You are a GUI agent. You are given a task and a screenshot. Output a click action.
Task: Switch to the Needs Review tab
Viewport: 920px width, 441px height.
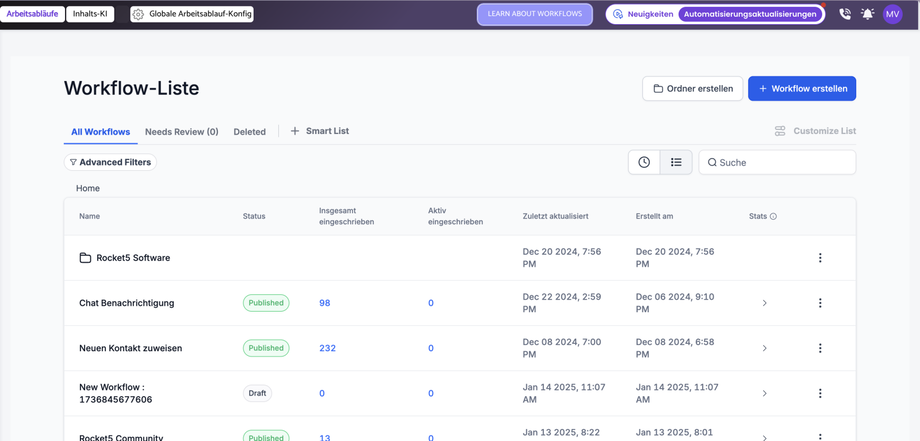(181, 132)
